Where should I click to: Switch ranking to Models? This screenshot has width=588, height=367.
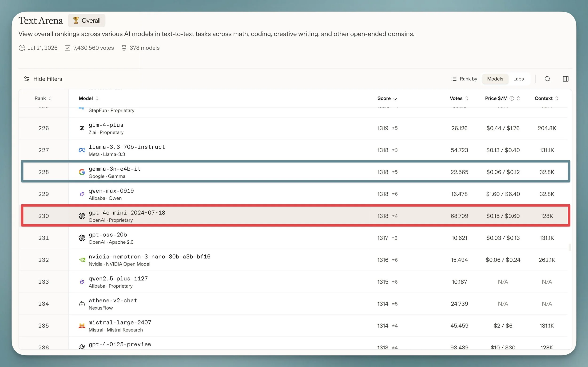pos(495,79)
